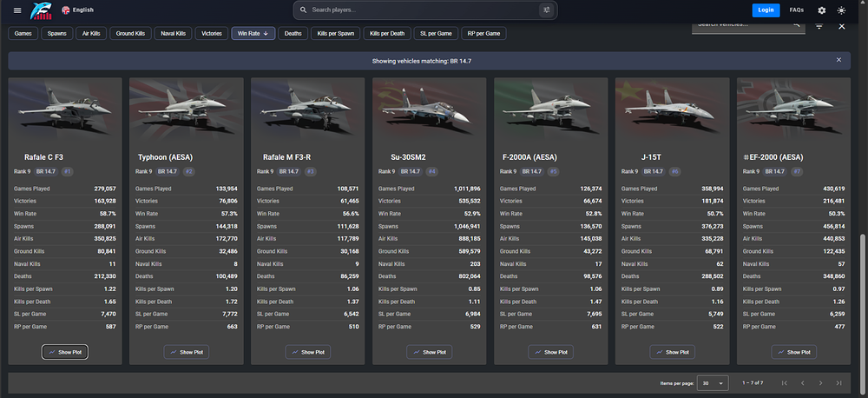Show Plot for Rafale M F3-R

pos(308,352)
